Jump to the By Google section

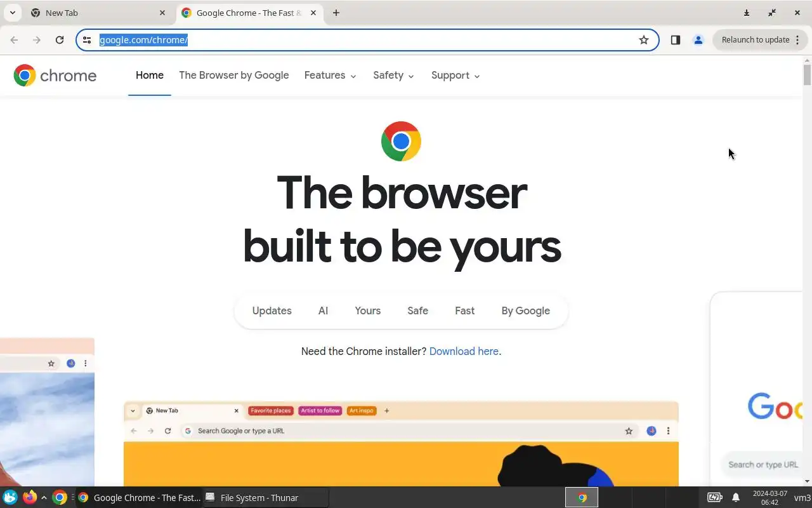pyautogui.click(x=526, y=311)
